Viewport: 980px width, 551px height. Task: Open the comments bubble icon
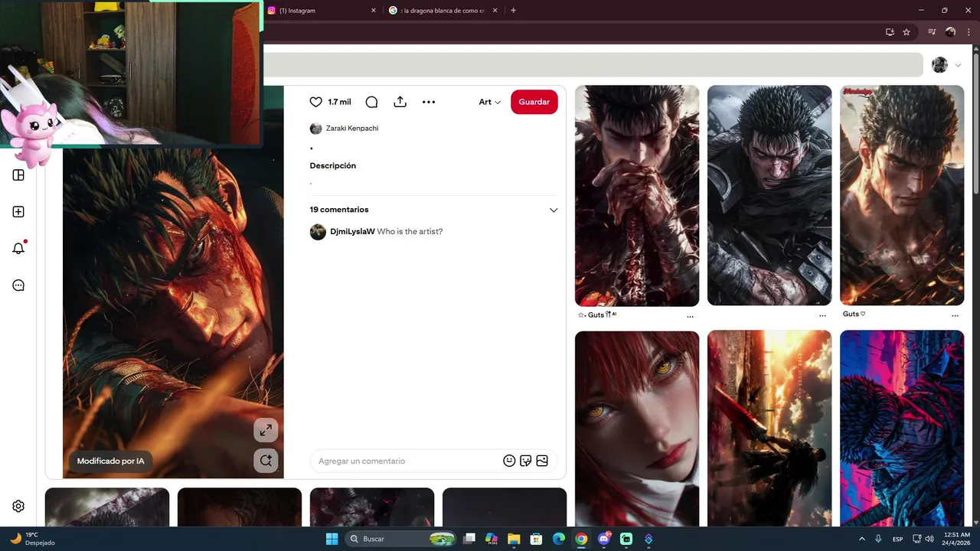click(371, 102)
